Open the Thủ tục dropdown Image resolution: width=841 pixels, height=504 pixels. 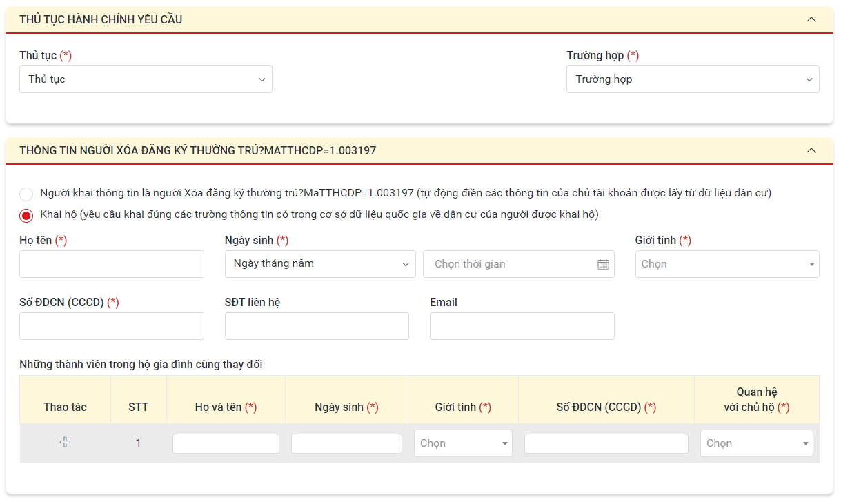(146, 79)
